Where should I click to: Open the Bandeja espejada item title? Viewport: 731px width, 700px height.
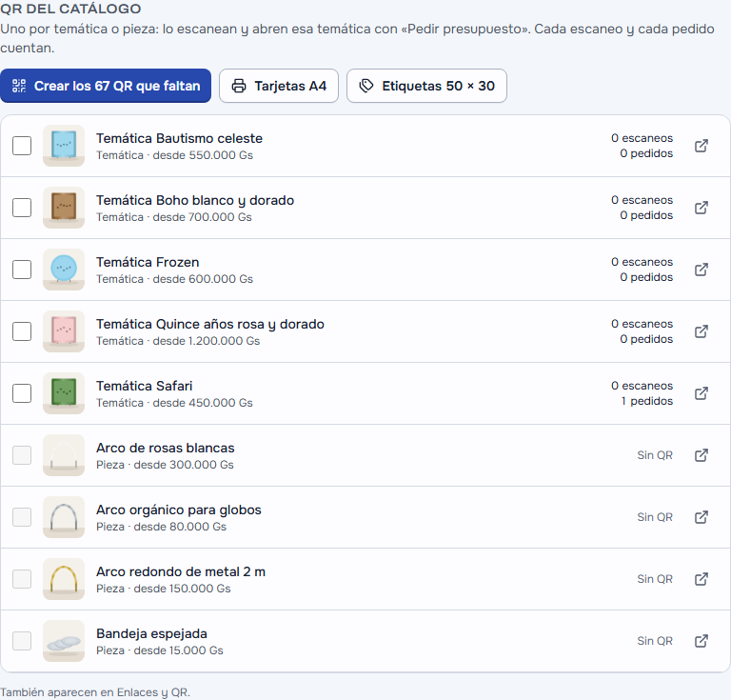click(151, 633)
